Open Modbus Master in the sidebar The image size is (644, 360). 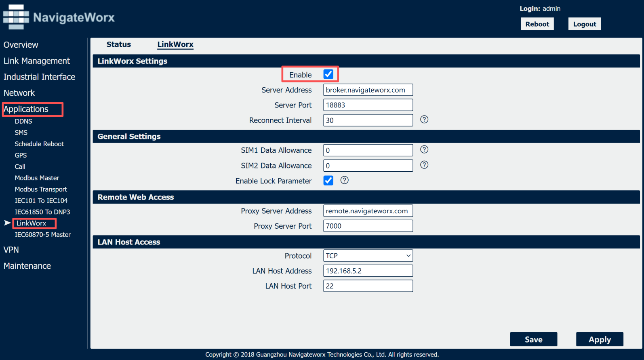(37, 178)
